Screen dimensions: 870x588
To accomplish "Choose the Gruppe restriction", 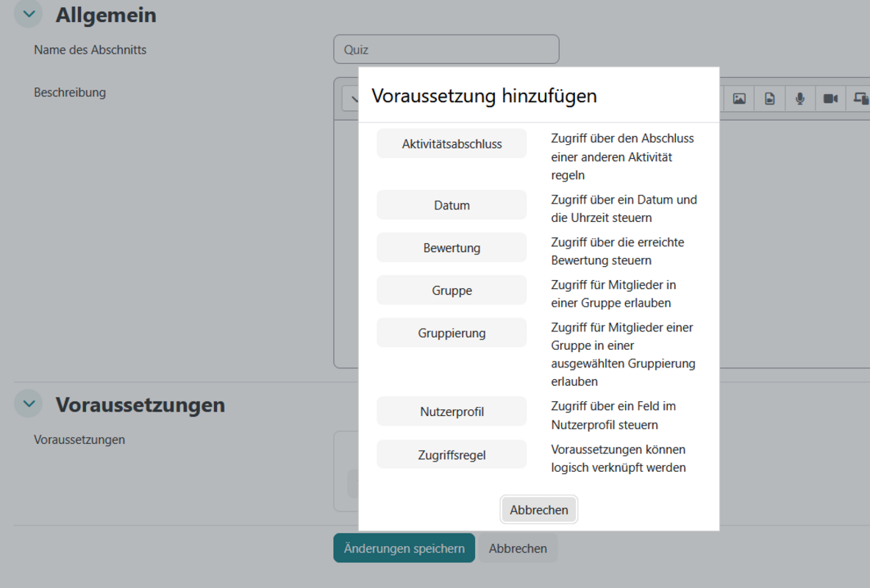I will 452,290.
